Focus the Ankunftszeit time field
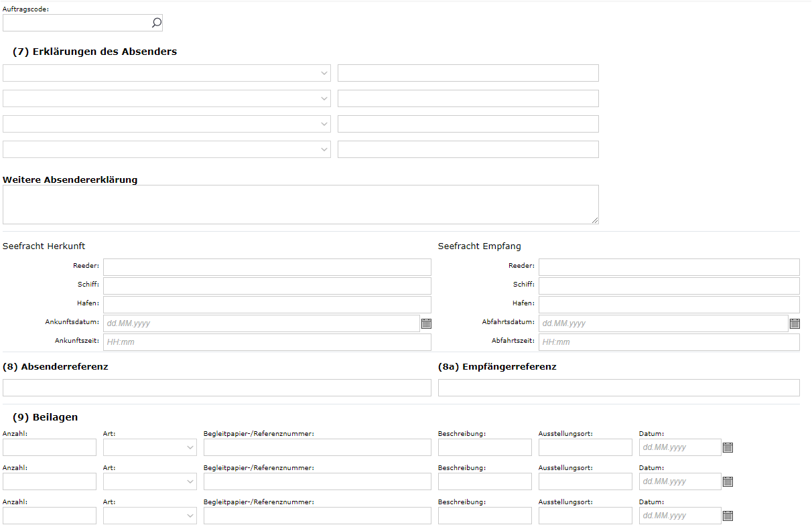Screen dimensions: 812x529 point(267,342)
